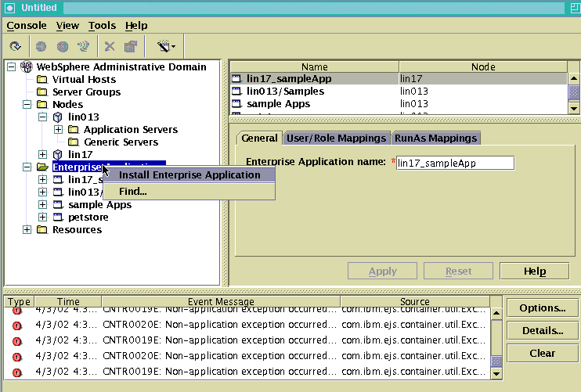
Task: Collapse the Nodes tree node
Action: pyautogui.click(x=27, y=104)
